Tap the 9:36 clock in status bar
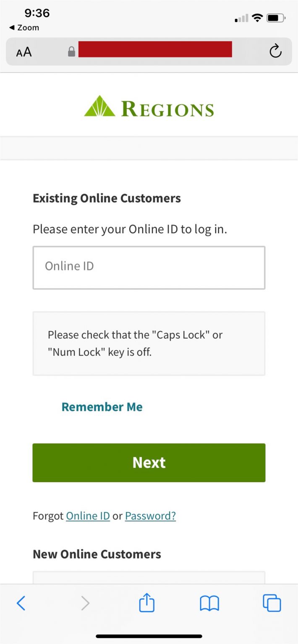Viewport: 298px width, 644px height. (x=37, y=13)
